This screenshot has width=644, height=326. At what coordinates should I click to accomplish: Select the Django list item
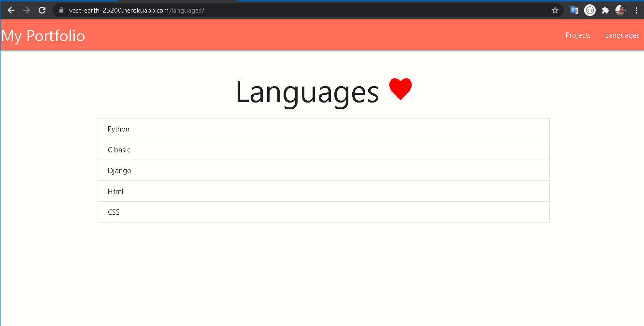(x=323, y=170)
